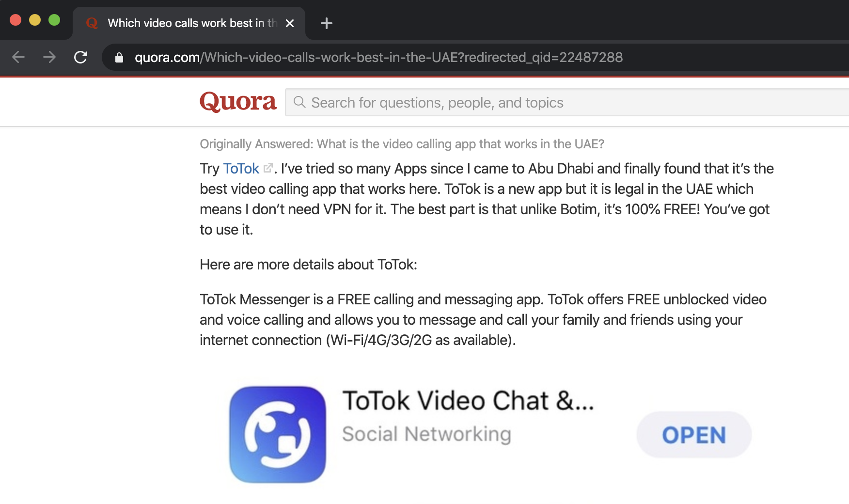Click the Quora favicon in the tab

pos(92,23)
